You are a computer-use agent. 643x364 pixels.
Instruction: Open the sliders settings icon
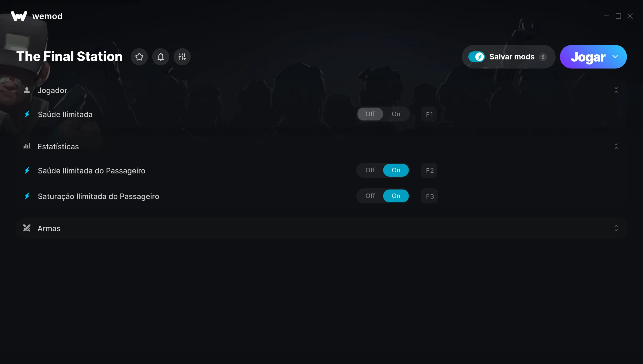click(182, 57)
